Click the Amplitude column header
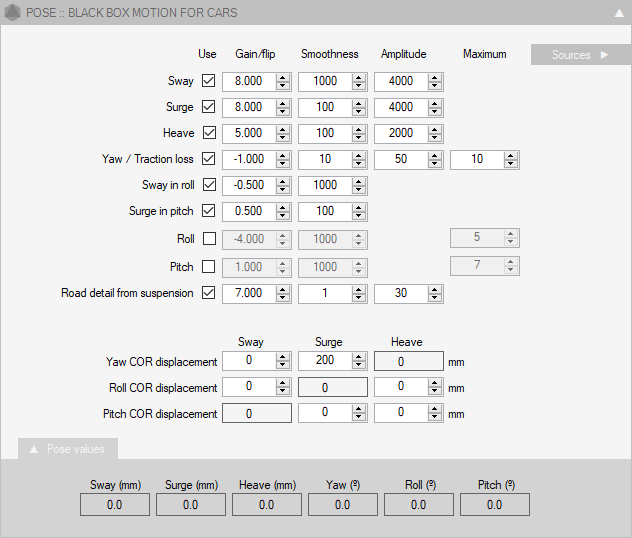The width and height of the screenshot is (632, 538). pyautogui.click(x=403, y=54)
